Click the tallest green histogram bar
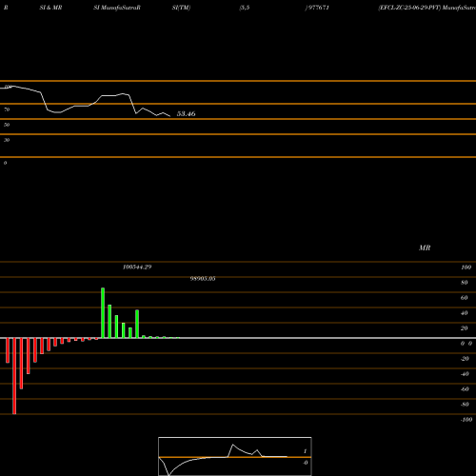The height and width of the screenshot is (476, 476). (x=103, y=313)
